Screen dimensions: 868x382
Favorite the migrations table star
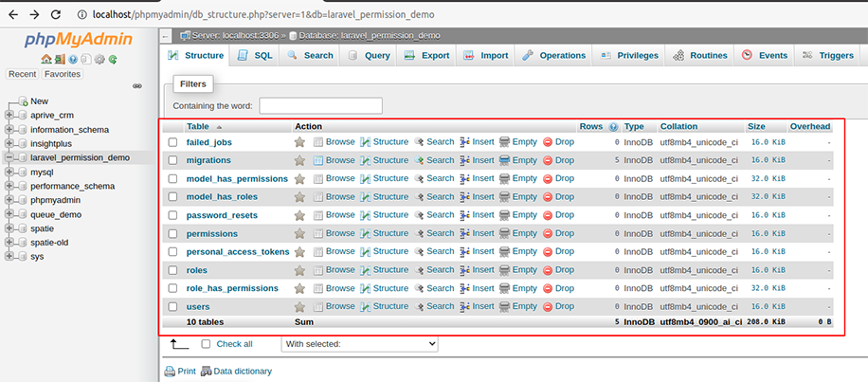[x=299, y=160]
